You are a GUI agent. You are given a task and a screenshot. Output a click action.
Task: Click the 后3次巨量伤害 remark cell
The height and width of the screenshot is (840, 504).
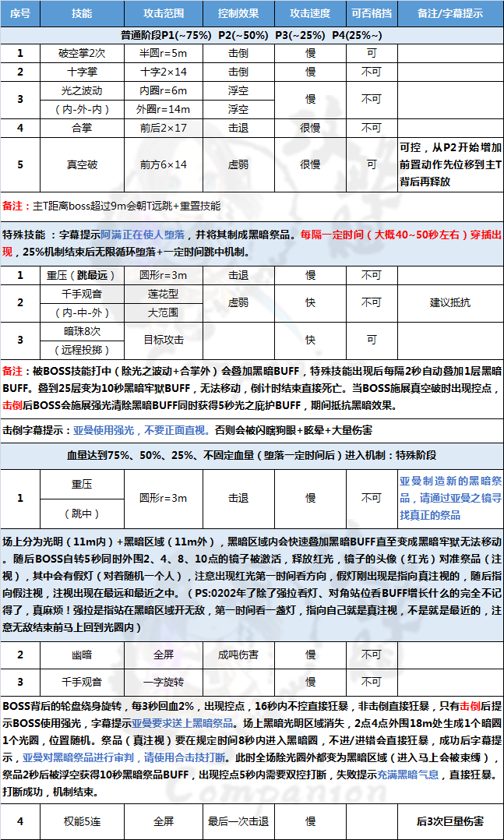(x=450, y=821)
